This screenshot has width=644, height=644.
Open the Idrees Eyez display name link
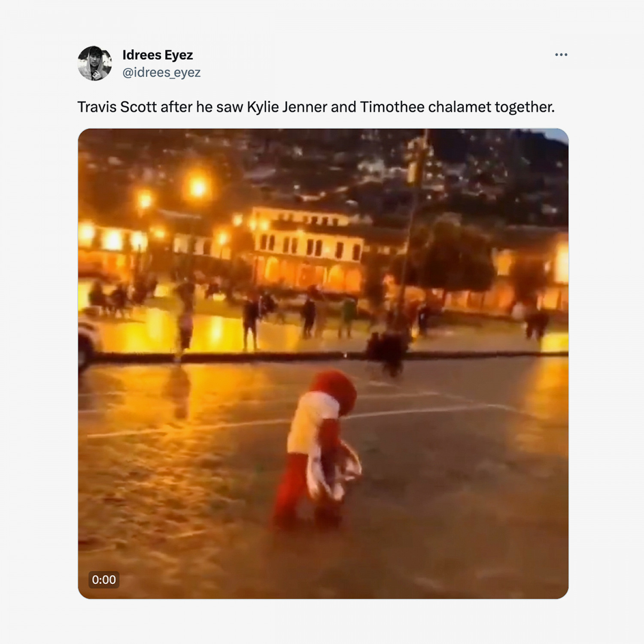[158, 55]
